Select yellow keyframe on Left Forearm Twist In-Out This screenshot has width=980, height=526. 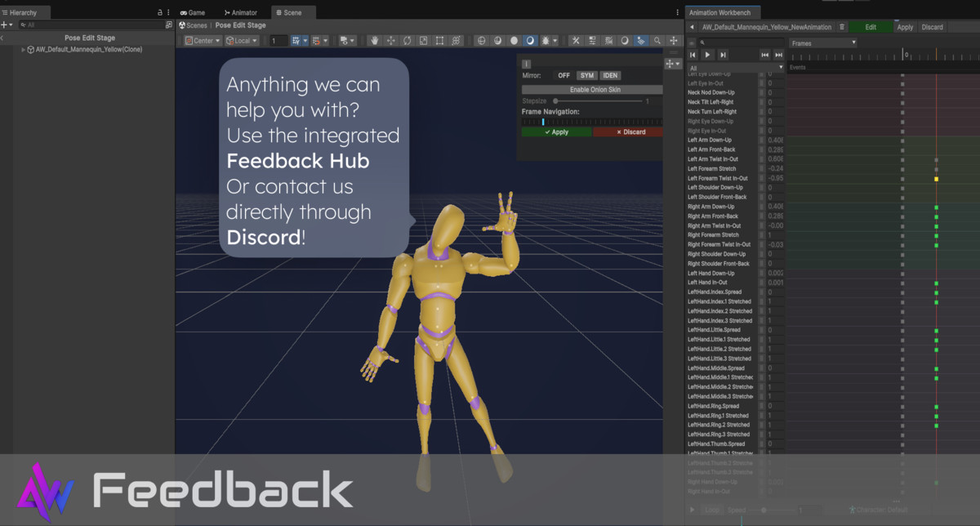[936, 178]
